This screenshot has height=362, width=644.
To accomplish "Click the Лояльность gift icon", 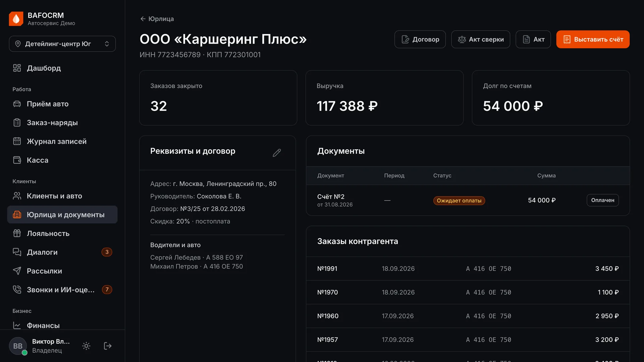I will [17, 233].
